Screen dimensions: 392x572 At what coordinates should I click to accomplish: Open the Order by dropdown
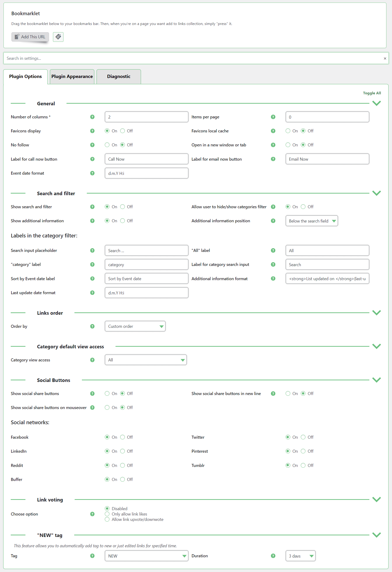135,326
